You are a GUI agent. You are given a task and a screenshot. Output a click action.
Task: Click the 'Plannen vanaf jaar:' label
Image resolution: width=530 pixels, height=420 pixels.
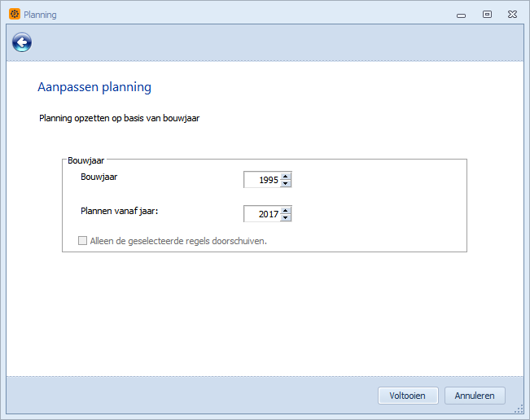[x=120, y=211]
